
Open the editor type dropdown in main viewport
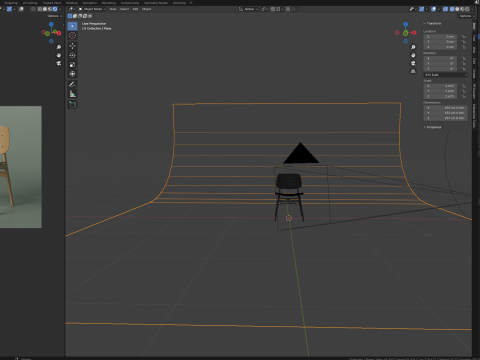[72, 9]
